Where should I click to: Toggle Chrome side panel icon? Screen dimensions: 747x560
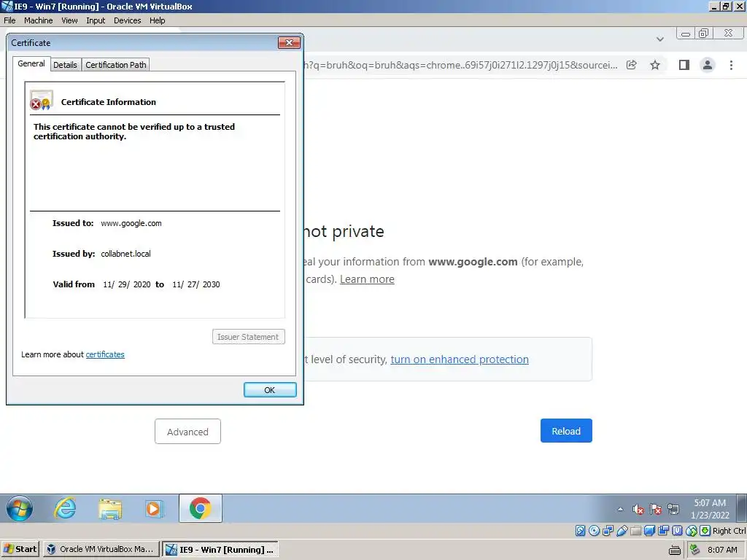pos(684,65)
